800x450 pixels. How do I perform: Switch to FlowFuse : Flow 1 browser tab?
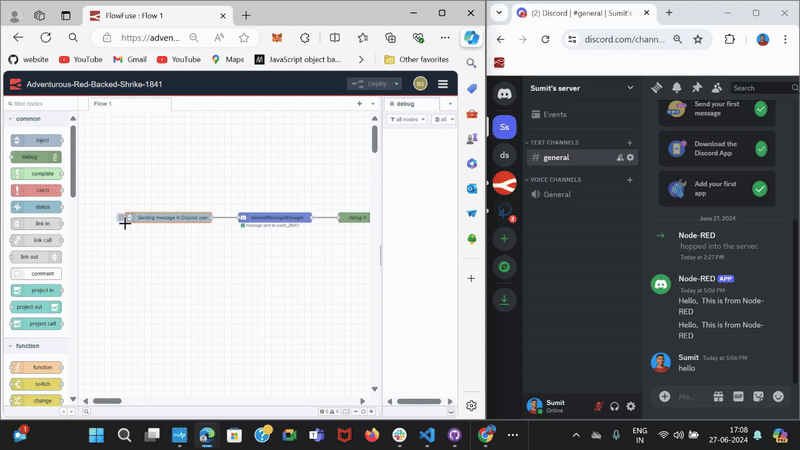click(x=158, y=16)
